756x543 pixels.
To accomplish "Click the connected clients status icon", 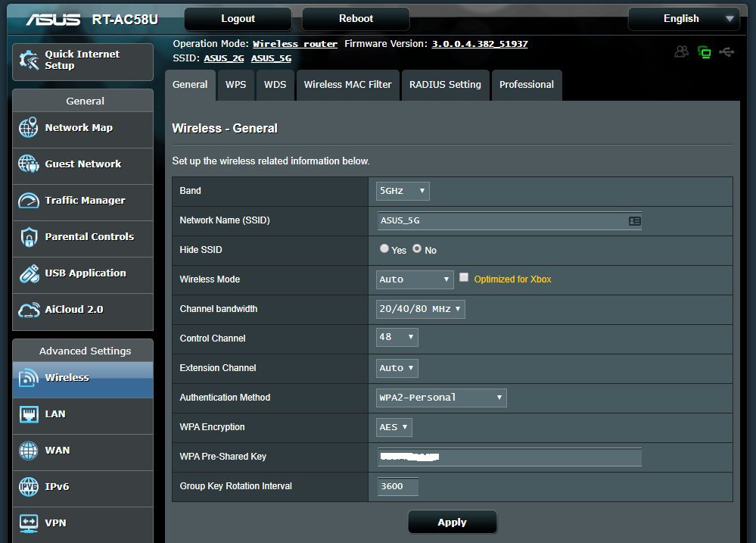I will click(x=681, y=51).
